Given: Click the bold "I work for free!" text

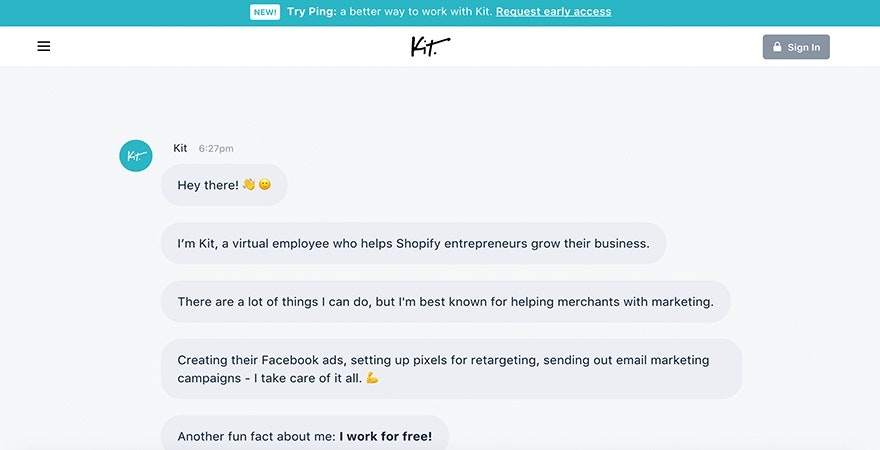Looking at the screenshot, I should point(386,436).
